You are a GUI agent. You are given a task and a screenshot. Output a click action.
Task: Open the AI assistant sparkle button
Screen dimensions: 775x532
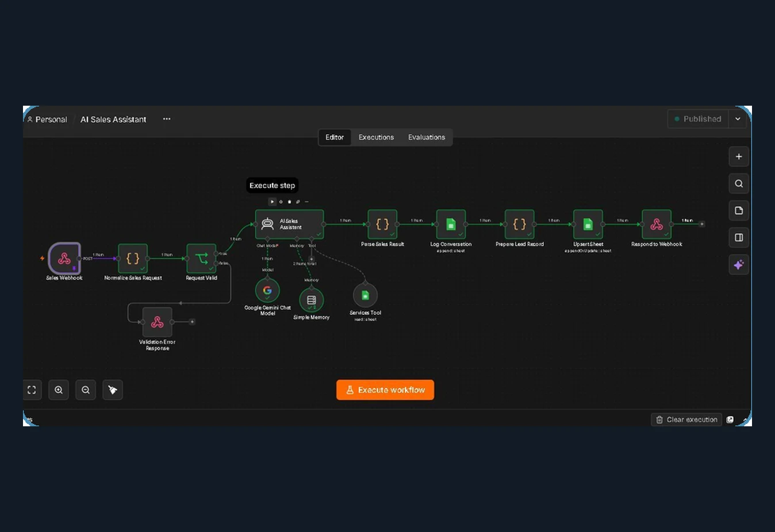pos(739,264)
